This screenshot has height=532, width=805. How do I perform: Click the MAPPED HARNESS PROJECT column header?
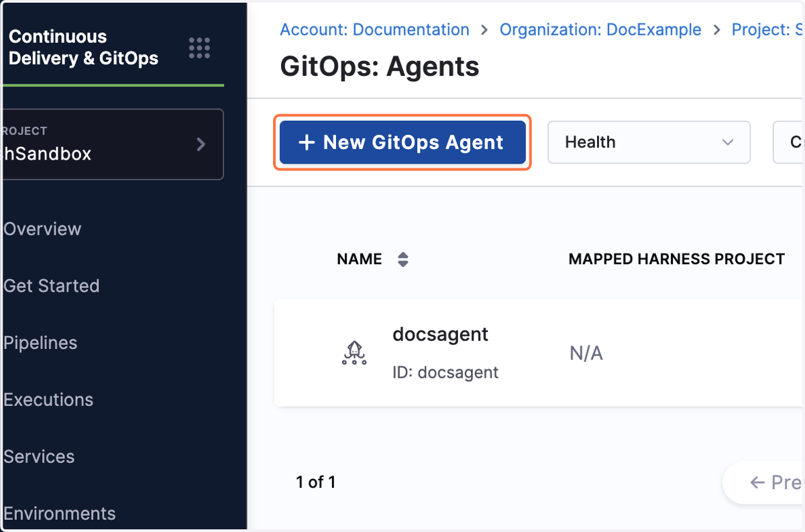click(677, 260)
